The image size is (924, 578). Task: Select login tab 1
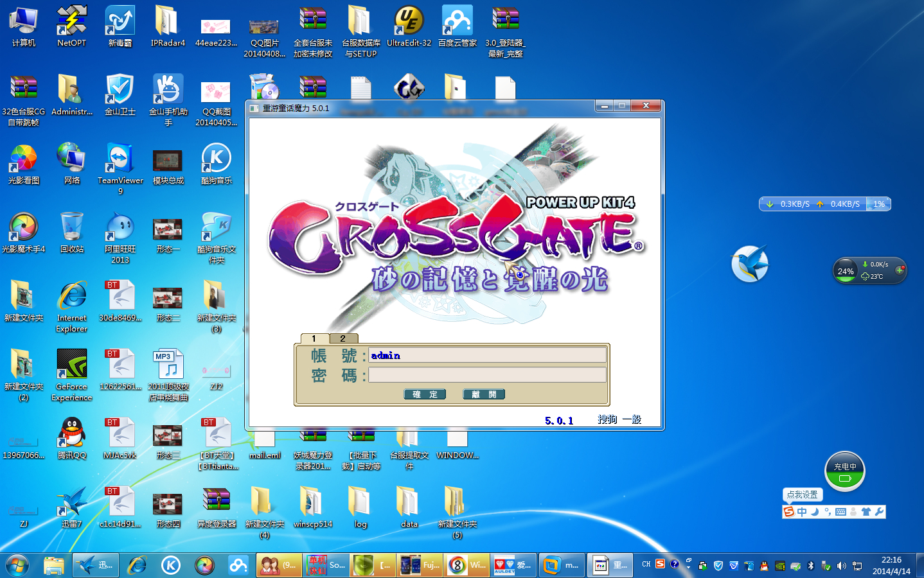[x=314, y=338]
